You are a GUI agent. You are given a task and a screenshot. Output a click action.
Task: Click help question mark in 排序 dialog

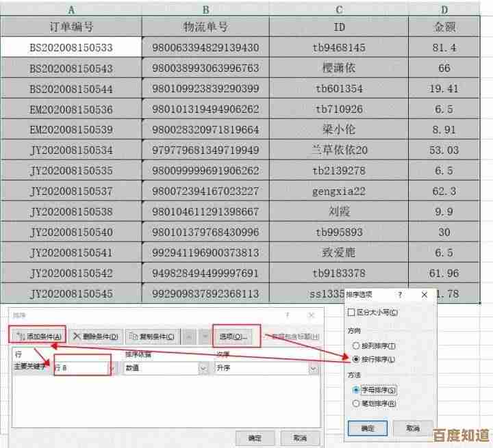[x=288, y=315]
